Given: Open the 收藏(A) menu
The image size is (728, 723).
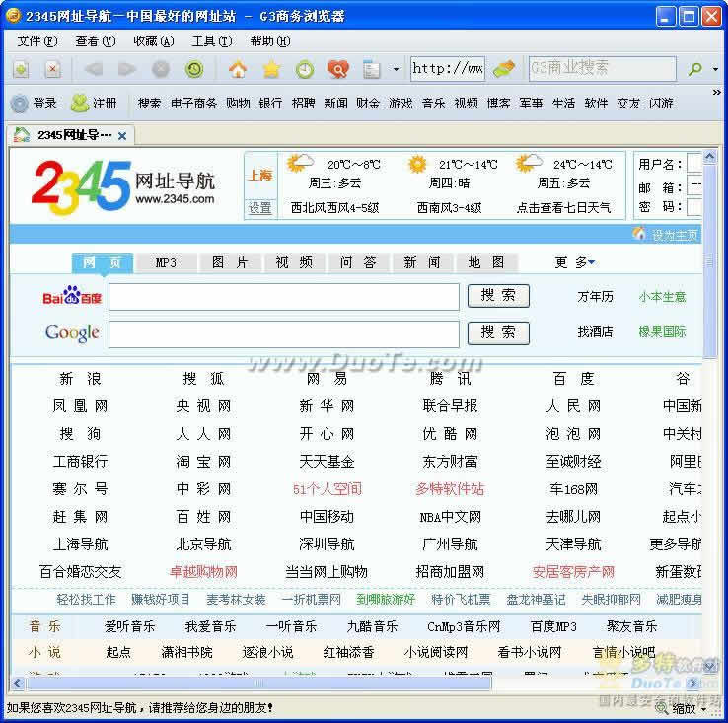Looking at the screenshot, I should point(153,41).
